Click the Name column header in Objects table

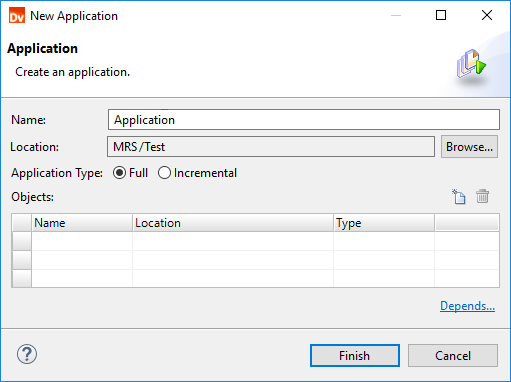click(x=82, y=223)
